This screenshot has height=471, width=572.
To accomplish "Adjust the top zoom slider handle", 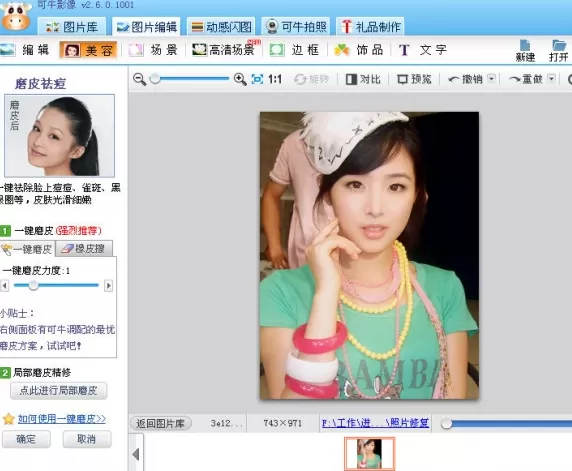I will (155, 78).
